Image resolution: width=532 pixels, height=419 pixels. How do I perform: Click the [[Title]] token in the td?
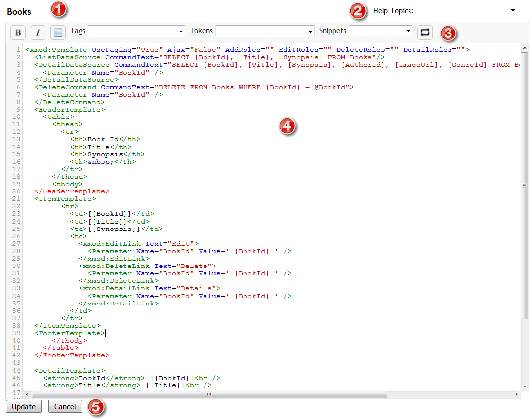[x=108, y=222]
